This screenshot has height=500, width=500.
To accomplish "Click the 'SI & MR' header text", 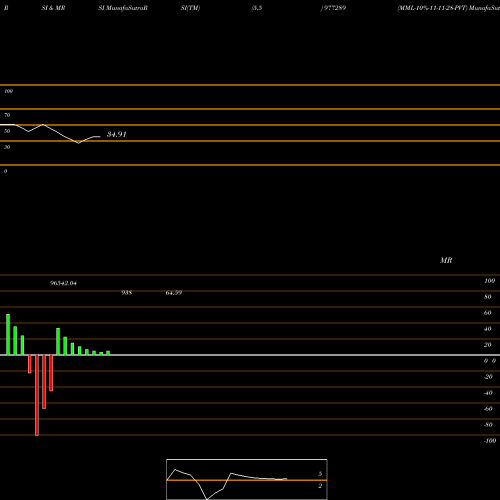I will (53, 8).
